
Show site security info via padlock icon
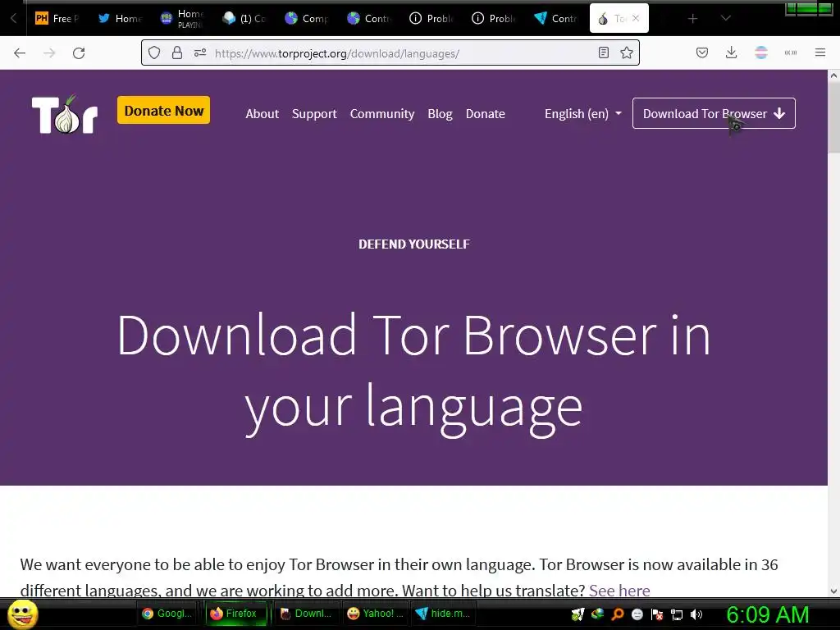pos(177,53)
